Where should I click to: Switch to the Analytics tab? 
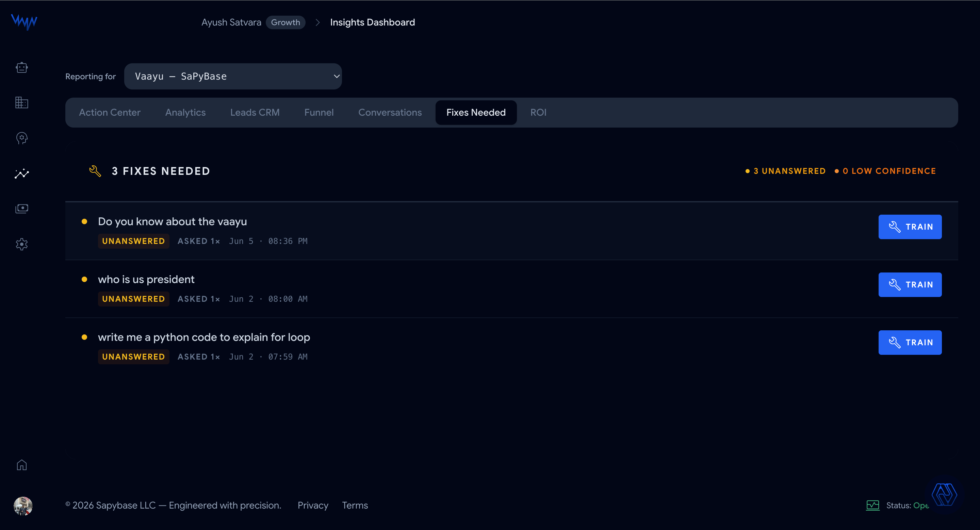(x=185, y=113)
